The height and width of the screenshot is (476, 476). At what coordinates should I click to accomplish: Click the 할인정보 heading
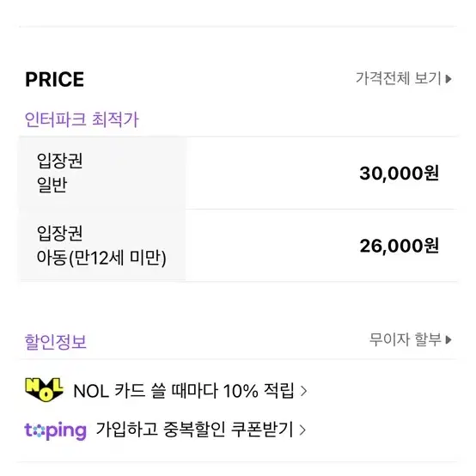coord(56,341)
